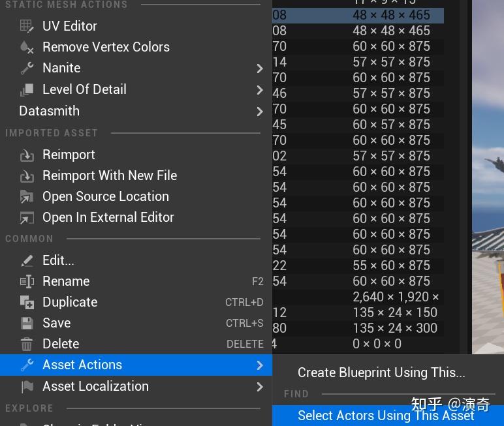Screen dimensions: 504x426
Task: Click the Delete trash icon
Action: [27, 344]
